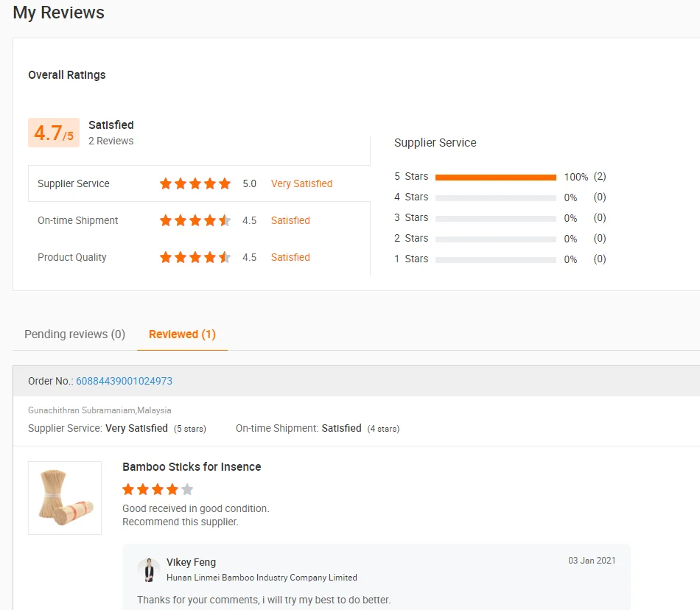Select the Product Quality rating row

199,257
